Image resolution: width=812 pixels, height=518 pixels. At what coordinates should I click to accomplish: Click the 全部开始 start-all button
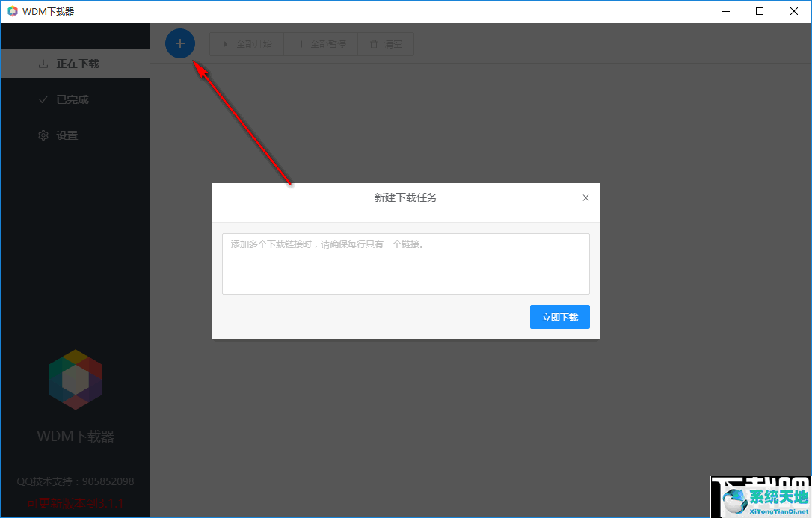[247, 44]
